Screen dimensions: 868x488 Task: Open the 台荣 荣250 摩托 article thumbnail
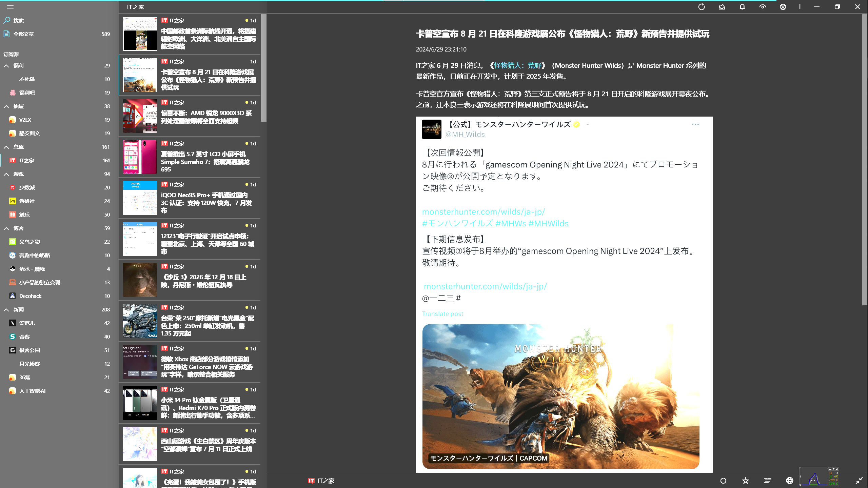[x=140, y=321]
